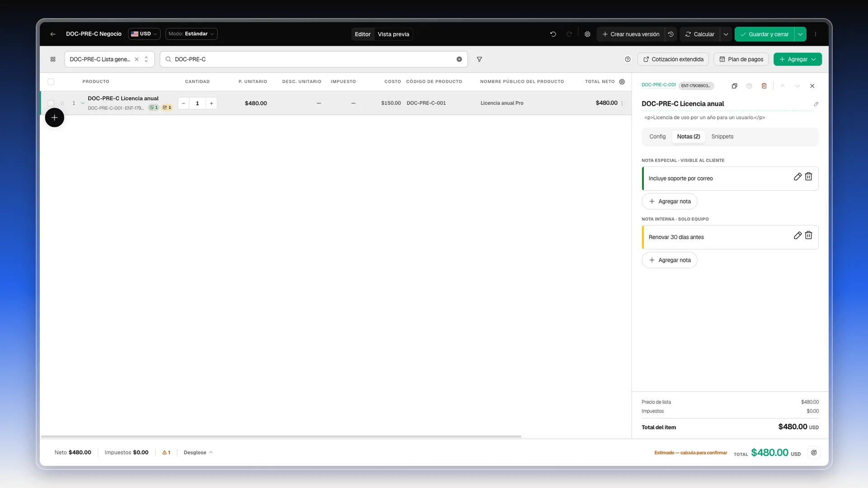Expand the Desglose breakdown in footer

coord(198,452)
